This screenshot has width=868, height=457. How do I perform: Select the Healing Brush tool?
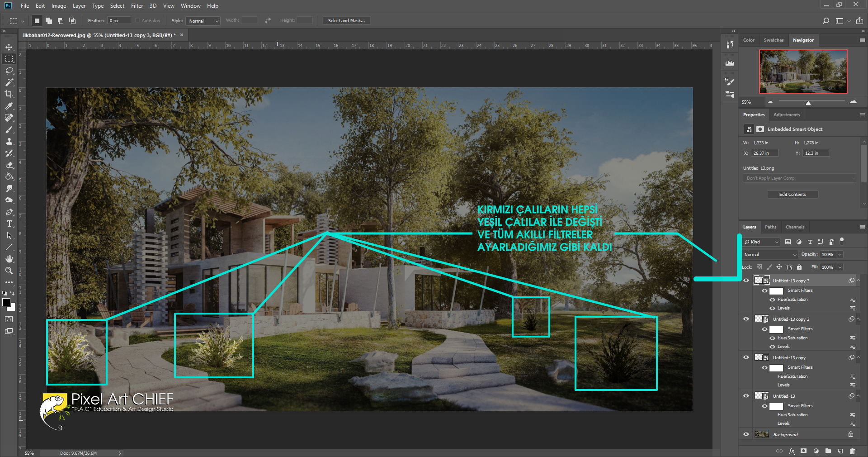click(x=9, y=118)
